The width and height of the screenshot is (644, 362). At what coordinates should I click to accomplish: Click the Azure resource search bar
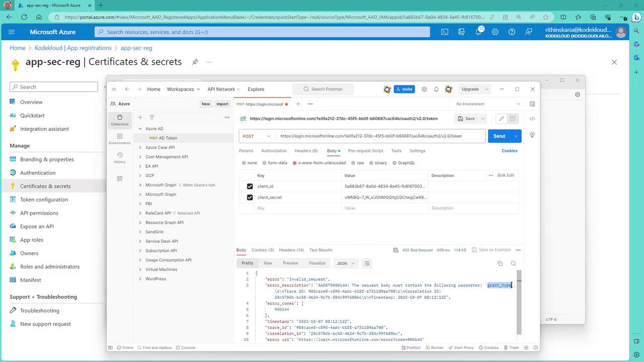point(262,32)
